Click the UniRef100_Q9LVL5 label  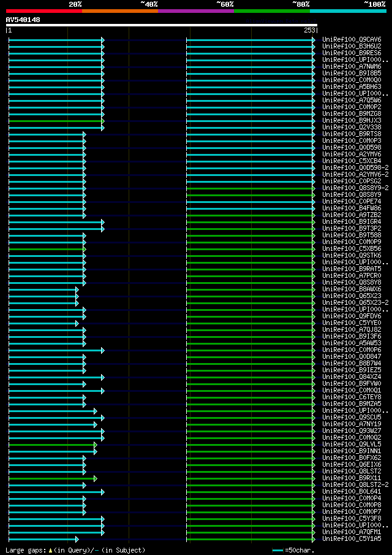pos(352,444)
